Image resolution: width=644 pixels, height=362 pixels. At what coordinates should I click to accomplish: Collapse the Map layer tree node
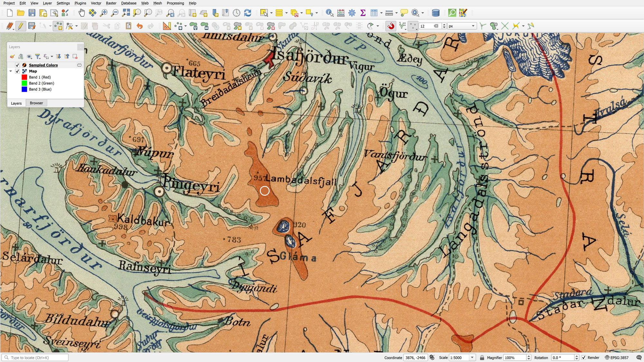[11, 71]
